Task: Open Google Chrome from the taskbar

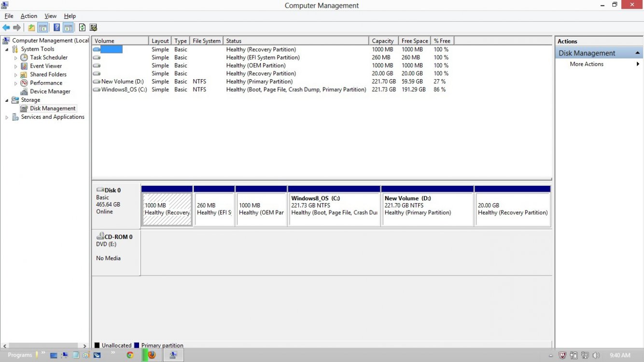Action: pyautogui.click(x=130, y=355)
